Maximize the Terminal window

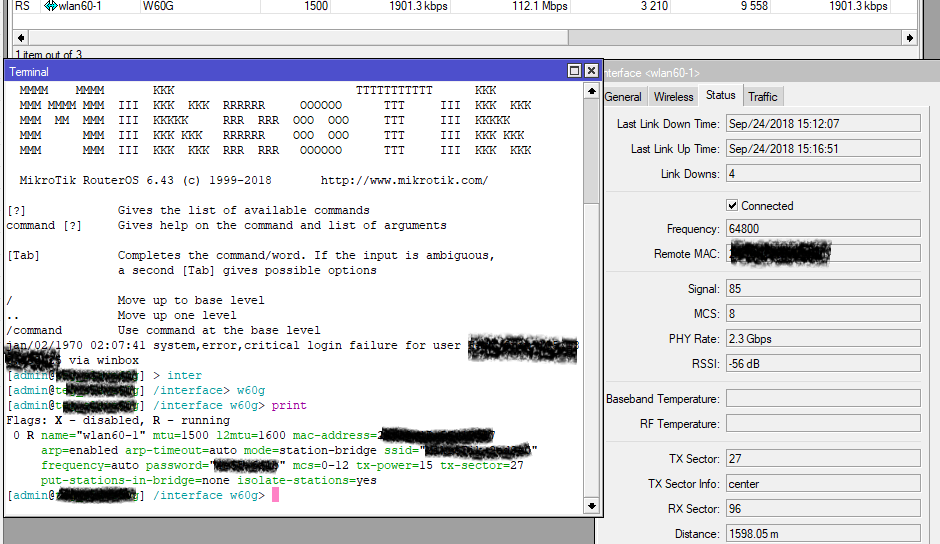point(574,71)
